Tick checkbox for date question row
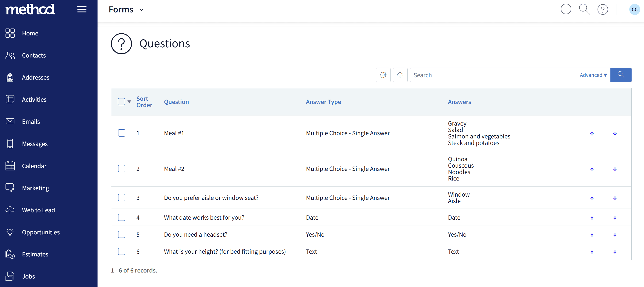This screenshot has width=644, height=287. (x=121, y=218)
